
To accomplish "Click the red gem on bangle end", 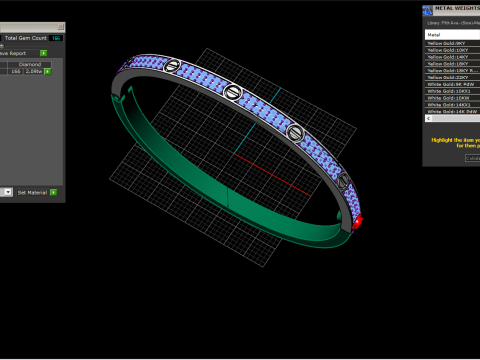I will [358, 222].
